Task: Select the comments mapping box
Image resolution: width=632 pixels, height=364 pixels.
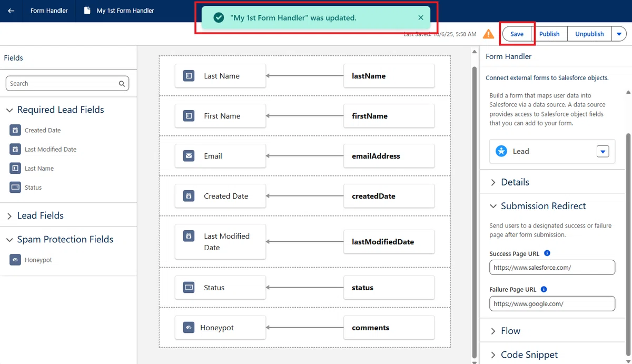Action: tap(389, 328)
